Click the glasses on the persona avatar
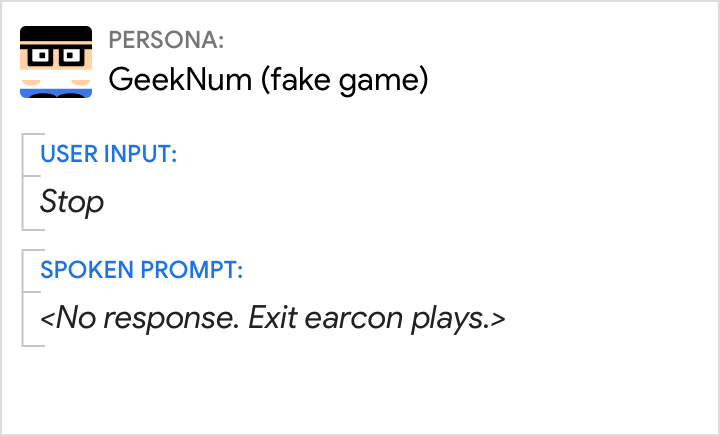Image resolution: width=720 pixels, height=436 pixels. coord(56,56)
